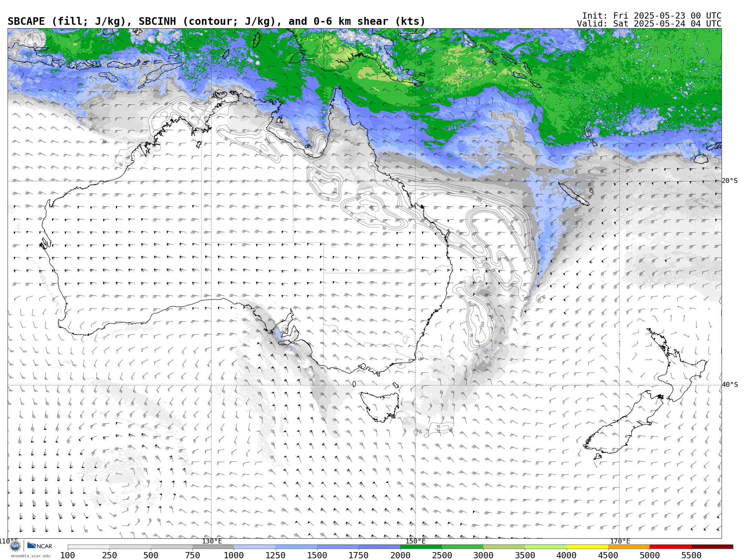Viewport: 744px width, 560px height.
Task: Click the 1500 colorbar tick label
Action: (317, 556)
